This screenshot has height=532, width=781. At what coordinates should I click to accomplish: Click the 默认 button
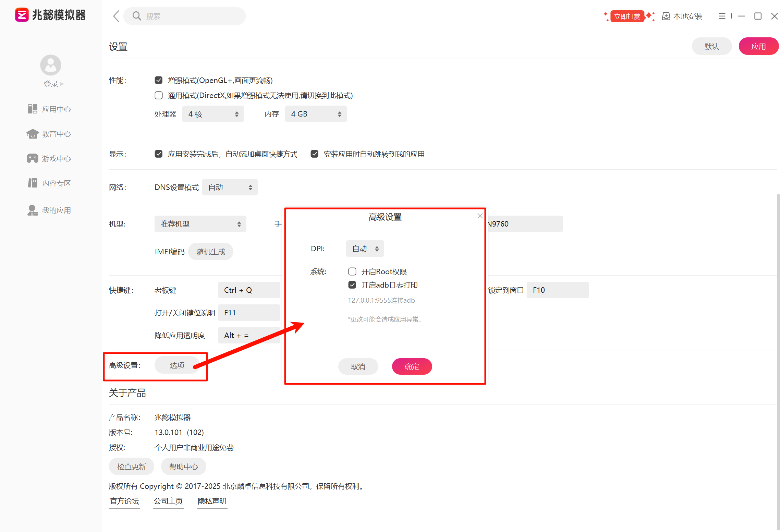pos(712,46)
